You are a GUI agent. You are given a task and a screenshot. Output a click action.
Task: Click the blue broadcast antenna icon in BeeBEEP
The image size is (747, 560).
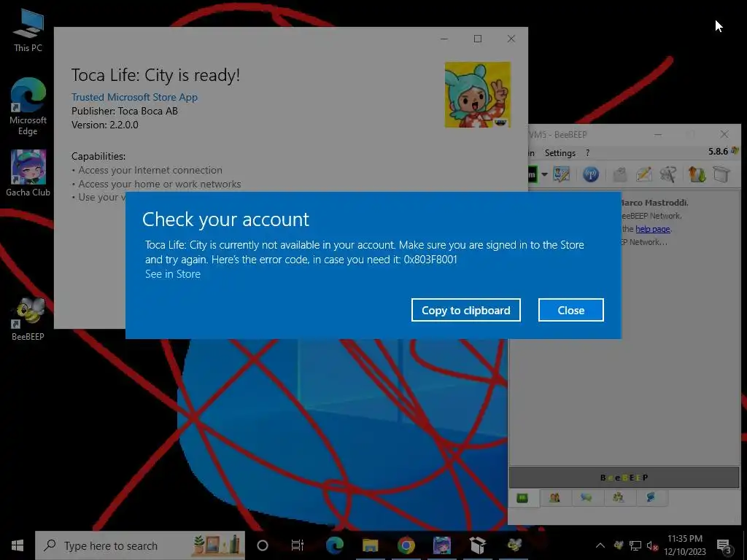[x=591, y=174]
